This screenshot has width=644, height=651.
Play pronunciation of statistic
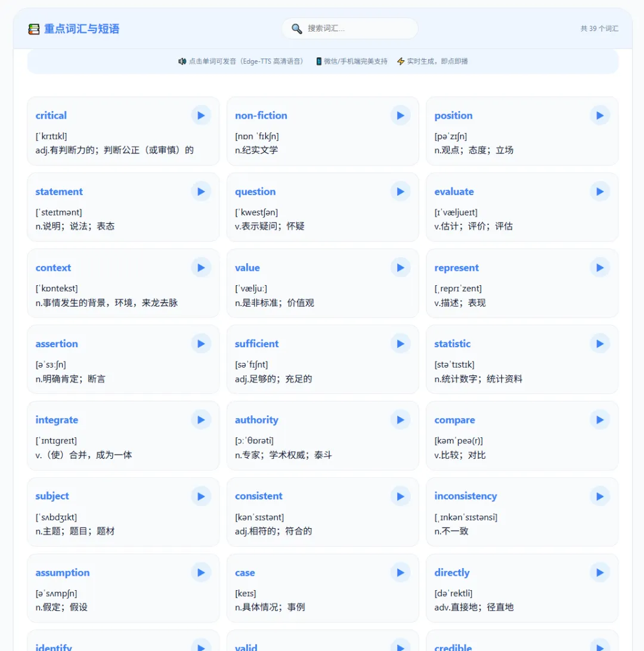pyautogui.click(x=600, y=344)
